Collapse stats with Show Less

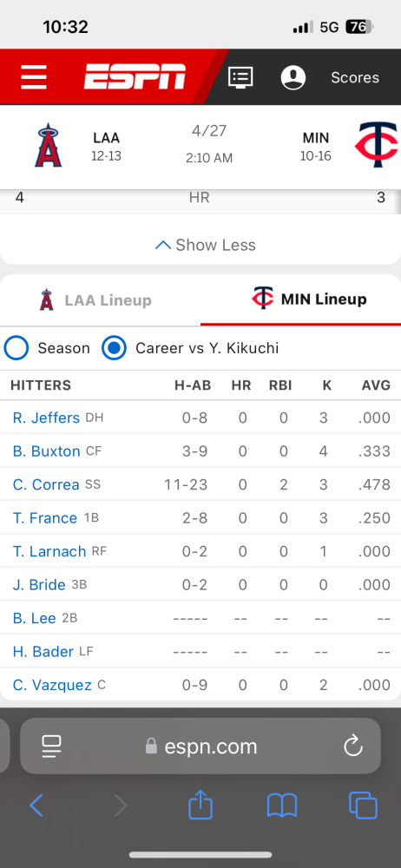pyautogui.click(x=206, y=246)
